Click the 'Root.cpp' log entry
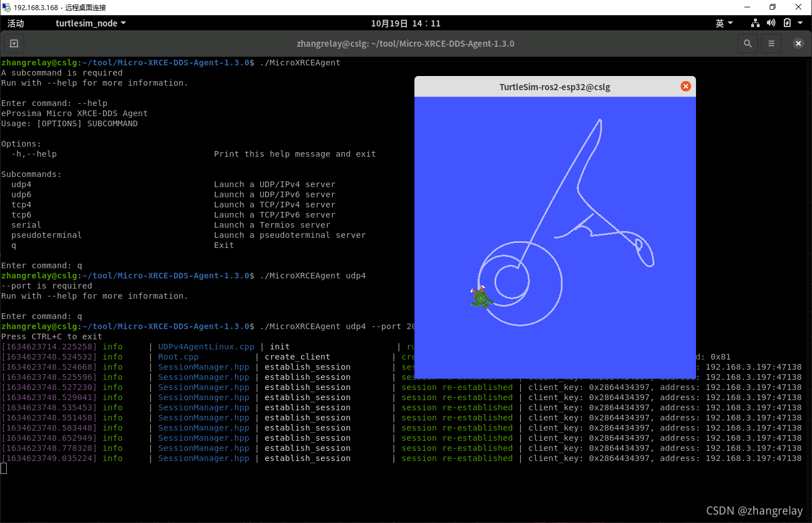The image size is (812, 523). 179,357
